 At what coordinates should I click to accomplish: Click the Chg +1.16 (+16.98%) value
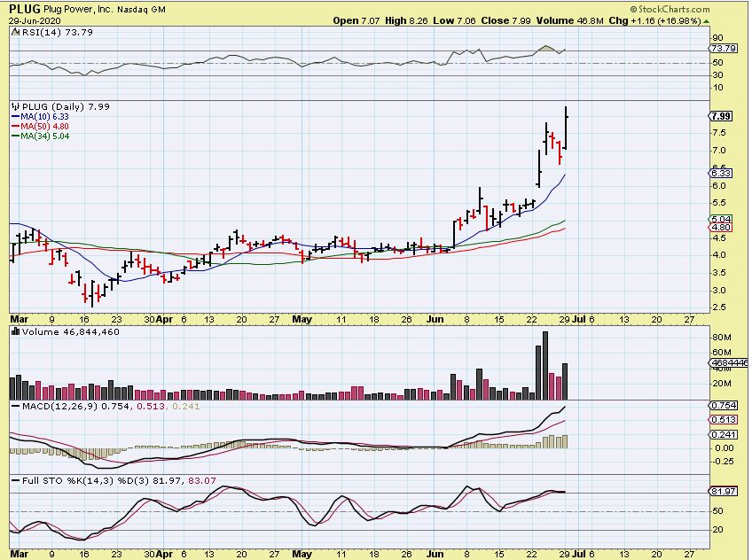pos(655,20)
